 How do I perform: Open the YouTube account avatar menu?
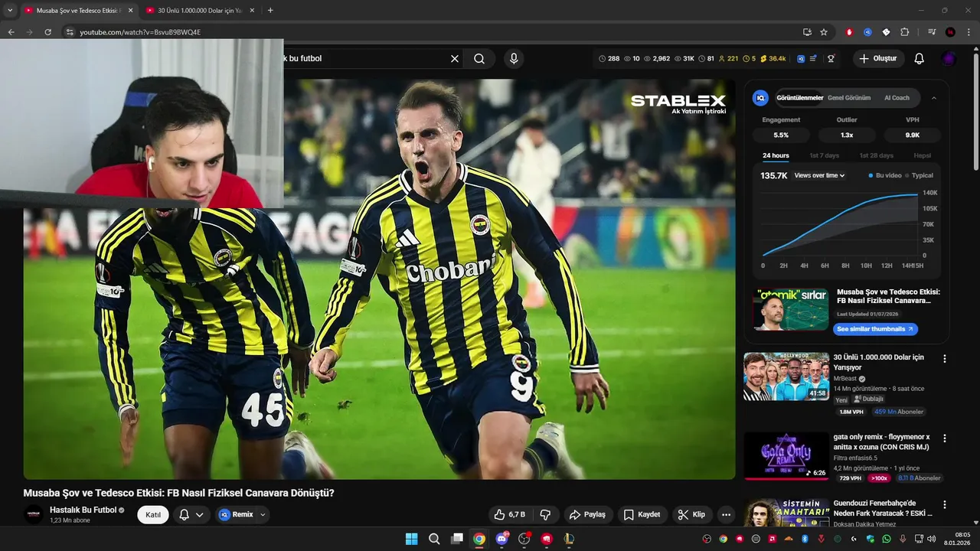(949, 58)
